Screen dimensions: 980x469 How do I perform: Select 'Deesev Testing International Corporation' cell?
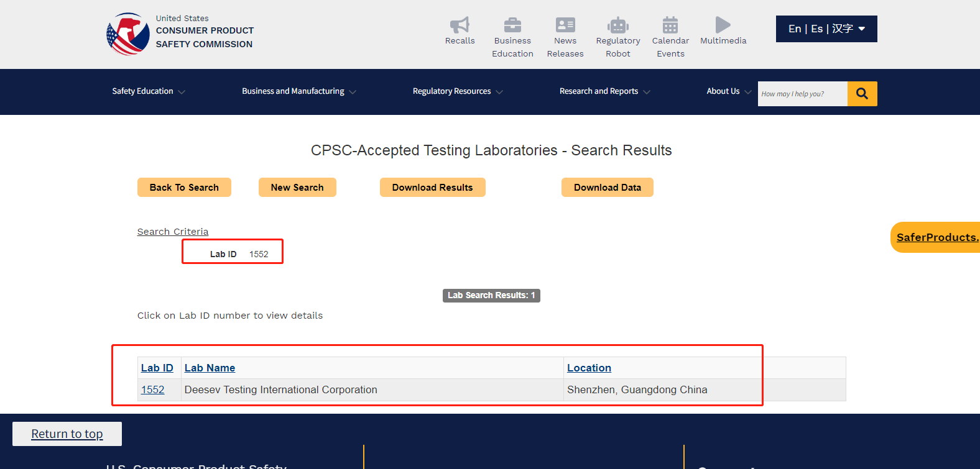point(372,389)
